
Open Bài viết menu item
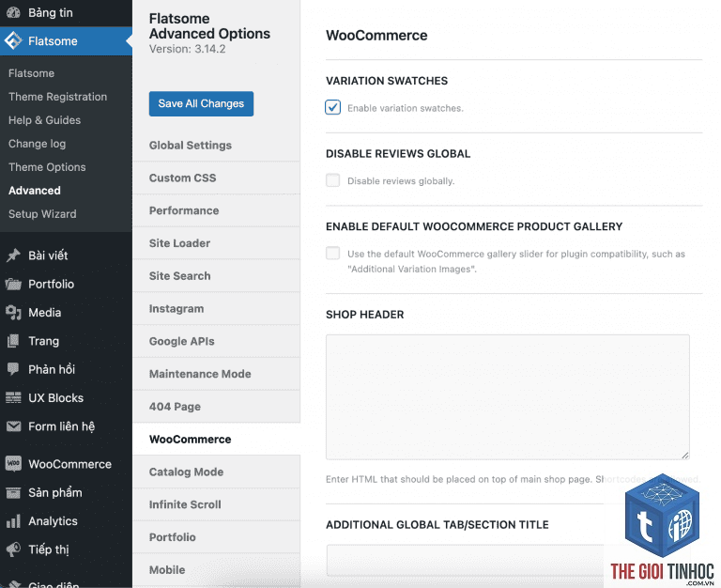[x=66, y=255]
